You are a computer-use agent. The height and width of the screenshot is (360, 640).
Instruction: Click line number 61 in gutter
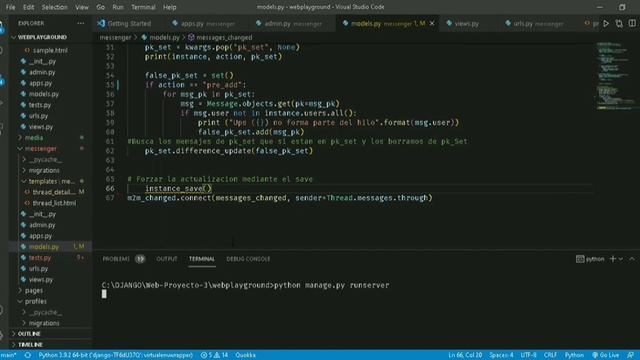click(x=110, y=141)
